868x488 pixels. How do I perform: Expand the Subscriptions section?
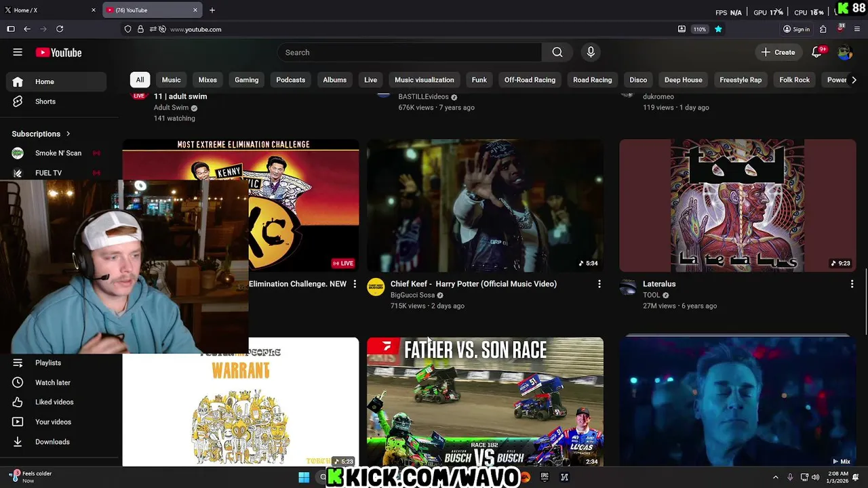coord(41,134)
